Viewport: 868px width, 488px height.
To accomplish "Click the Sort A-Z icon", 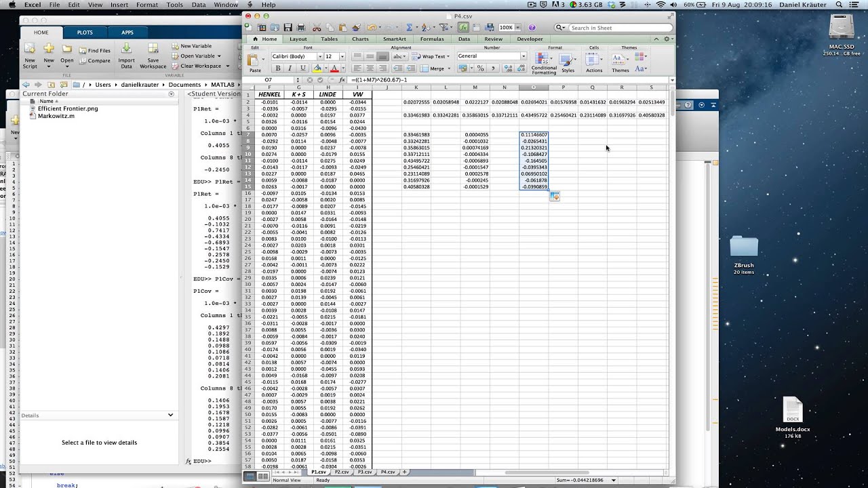I will click(x=425, y=28).
